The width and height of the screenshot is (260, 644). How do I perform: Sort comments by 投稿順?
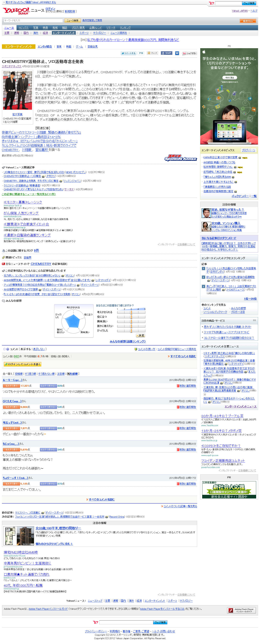pos(19,374)
